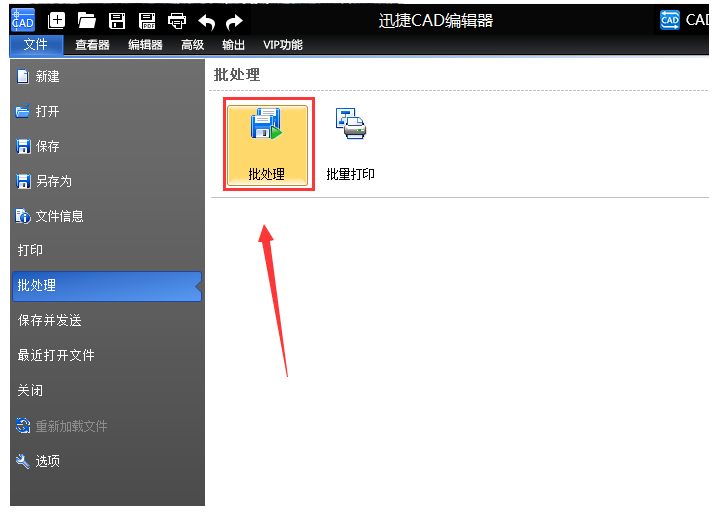Select 批处理 in the left sidebar
Viewport: 720px width, 522px height.
pyautogui.click(x=107, y=286)
